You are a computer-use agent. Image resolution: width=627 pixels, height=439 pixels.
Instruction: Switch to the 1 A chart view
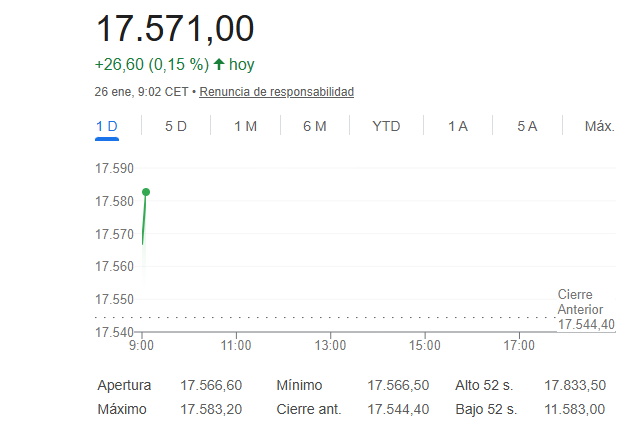tap(458, 126)
